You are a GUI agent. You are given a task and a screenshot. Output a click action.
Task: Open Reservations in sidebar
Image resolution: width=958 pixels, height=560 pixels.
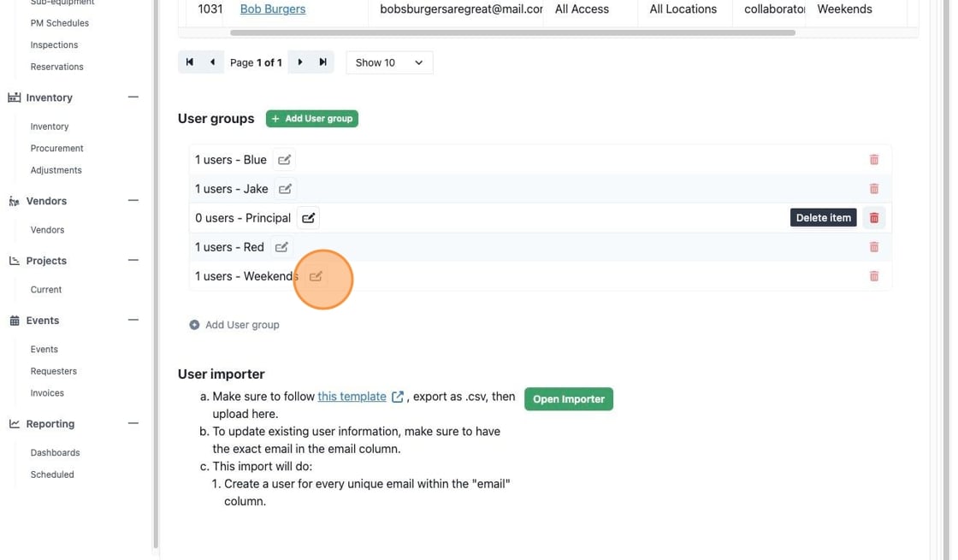(x=56, y=68)
